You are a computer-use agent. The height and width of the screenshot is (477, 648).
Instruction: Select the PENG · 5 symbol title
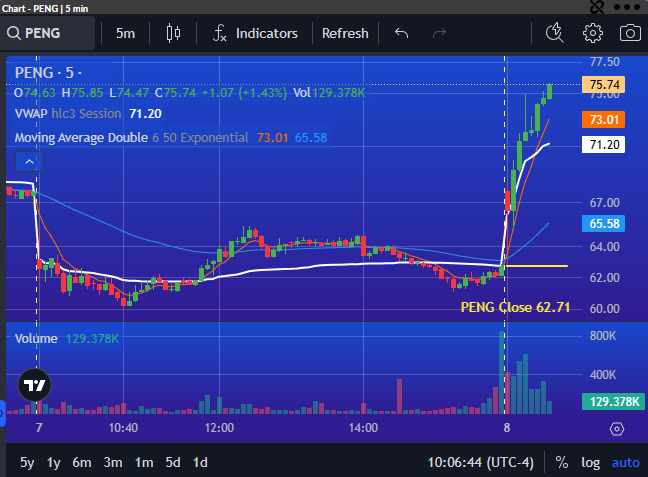click(48, 73)
